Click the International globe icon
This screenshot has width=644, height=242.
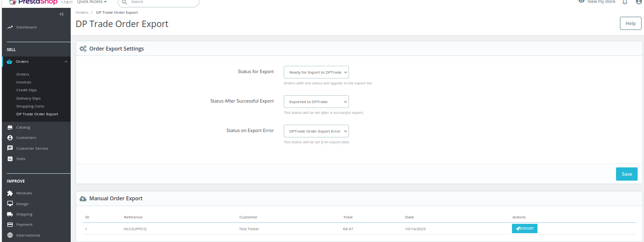click(10, 235)
